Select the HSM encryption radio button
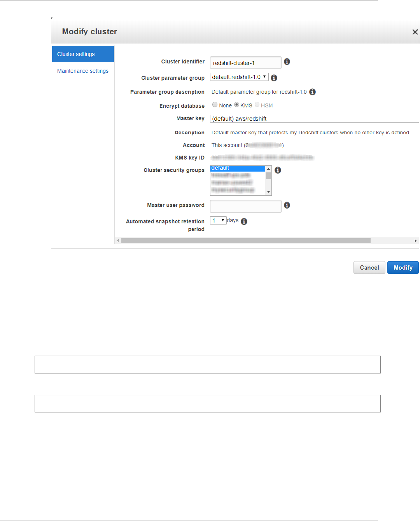 (257, 105)
